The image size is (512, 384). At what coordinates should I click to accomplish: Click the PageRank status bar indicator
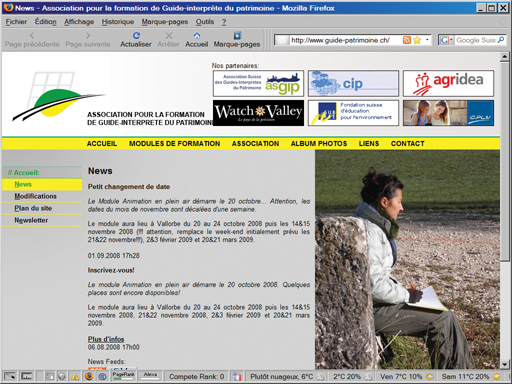tap(124, 376)
